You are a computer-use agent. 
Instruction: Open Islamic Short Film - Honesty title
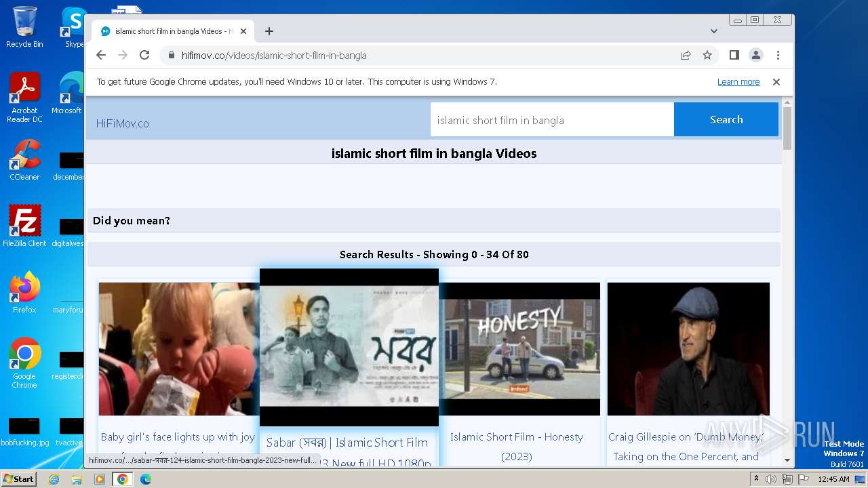pyautogui.click(x=517, y=447)
